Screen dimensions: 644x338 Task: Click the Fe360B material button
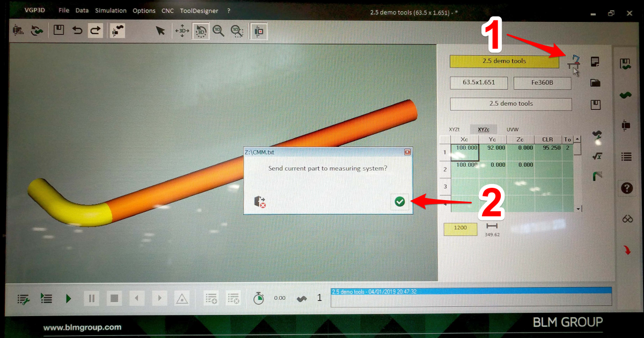point(541,83)
